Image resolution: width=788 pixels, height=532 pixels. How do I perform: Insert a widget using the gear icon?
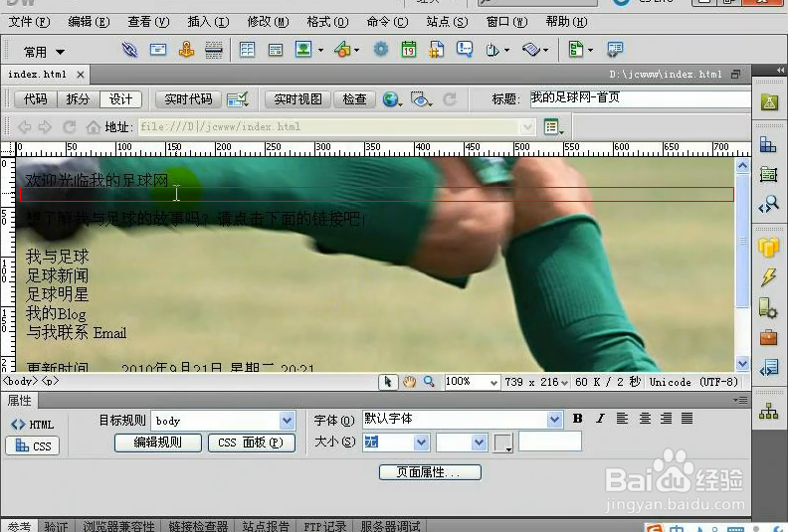click(x=381, y=50)
